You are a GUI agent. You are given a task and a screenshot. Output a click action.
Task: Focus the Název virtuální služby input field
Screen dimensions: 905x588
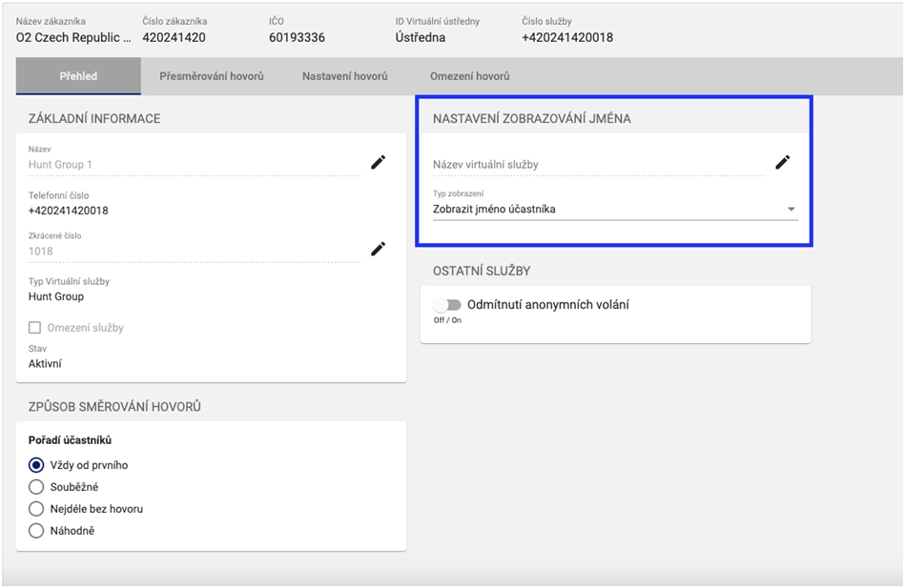pos(596,165)
